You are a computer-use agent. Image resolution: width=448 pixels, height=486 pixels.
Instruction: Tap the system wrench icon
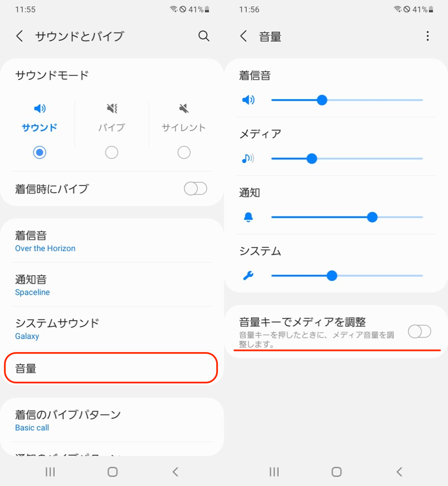248,276
